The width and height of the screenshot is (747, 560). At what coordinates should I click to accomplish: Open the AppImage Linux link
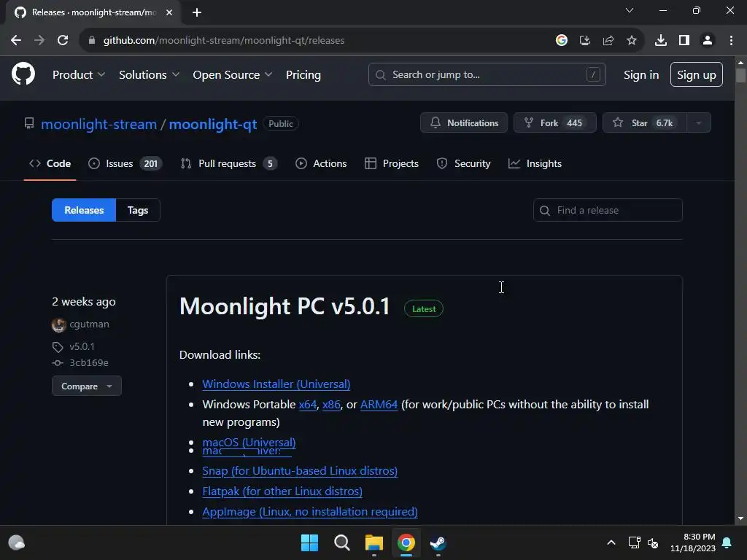click(309, 511)
